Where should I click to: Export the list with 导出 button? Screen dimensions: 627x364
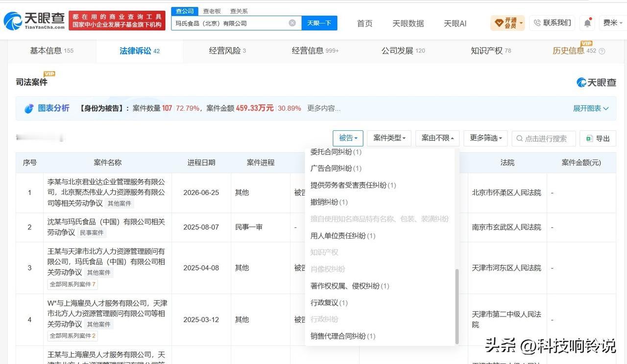point(598,139)
